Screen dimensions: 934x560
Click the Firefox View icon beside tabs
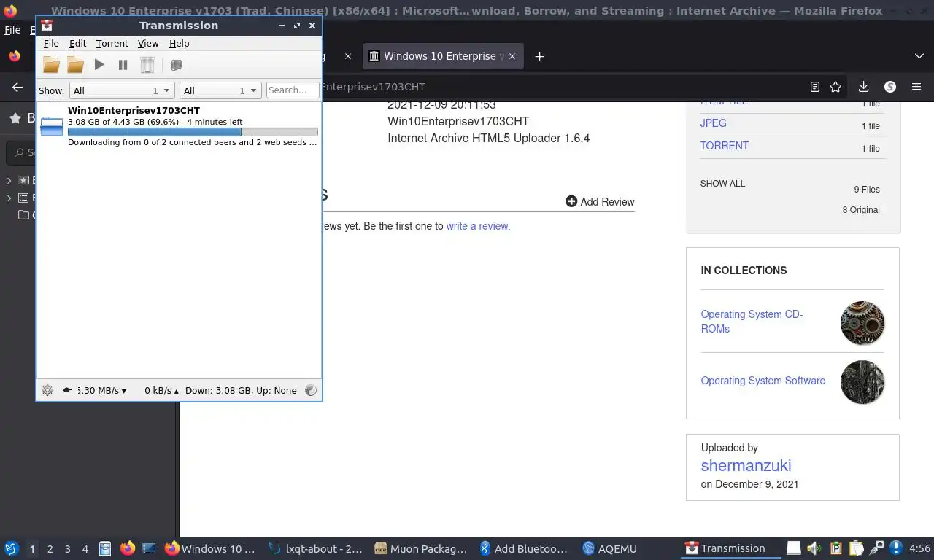(14, 56)
